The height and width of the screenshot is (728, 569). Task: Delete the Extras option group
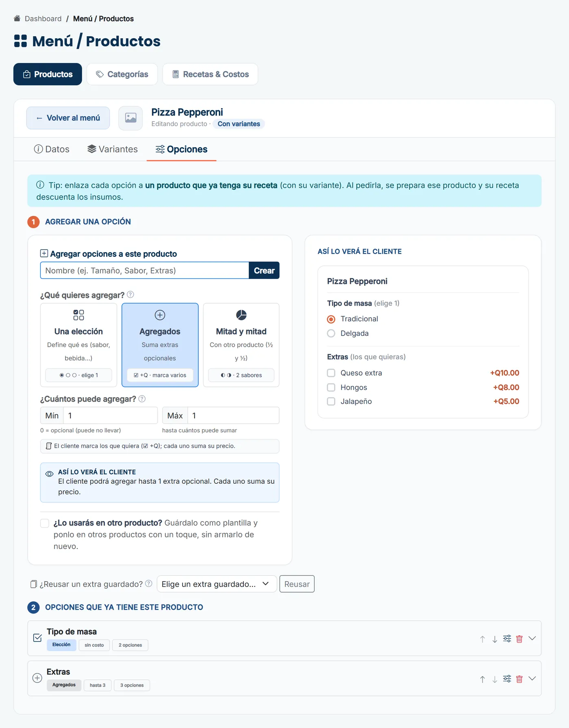(519, 679)
